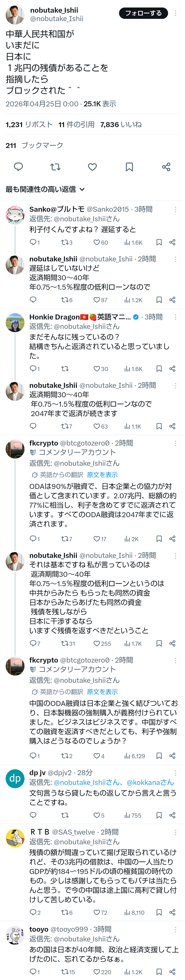
Task: Open more options menu on main post
Action: pyautogui.click(x=175, y=13)
